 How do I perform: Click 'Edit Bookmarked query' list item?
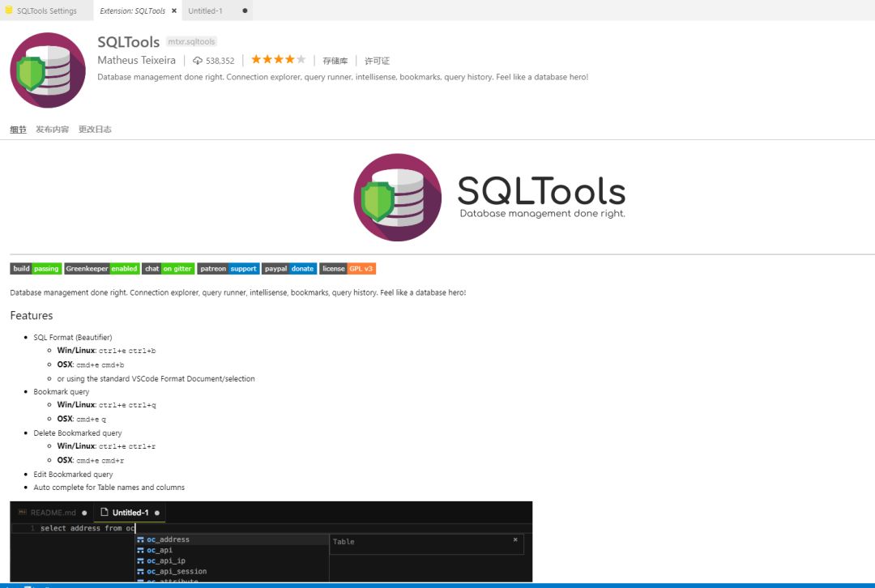[73, 474]
